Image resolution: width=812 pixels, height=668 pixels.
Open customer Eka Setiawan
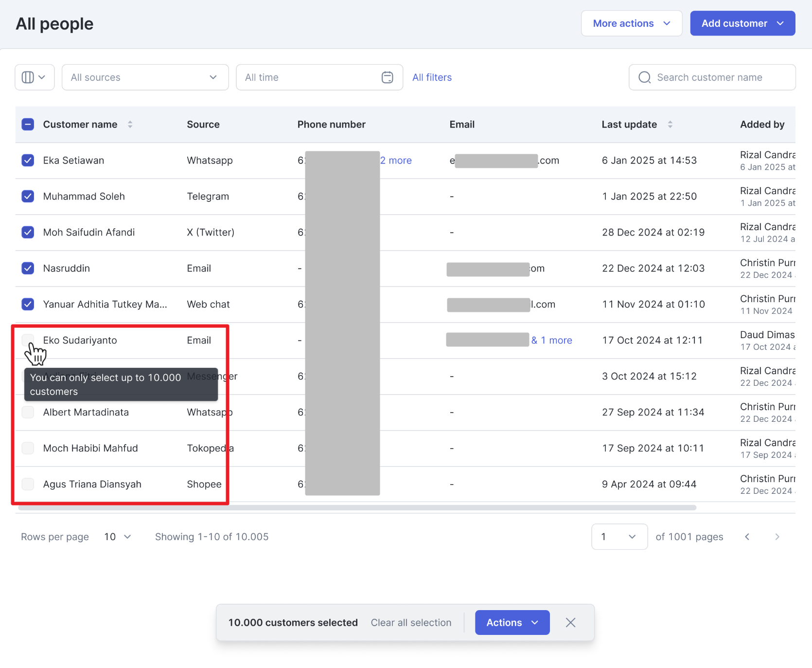pos(73,161)
